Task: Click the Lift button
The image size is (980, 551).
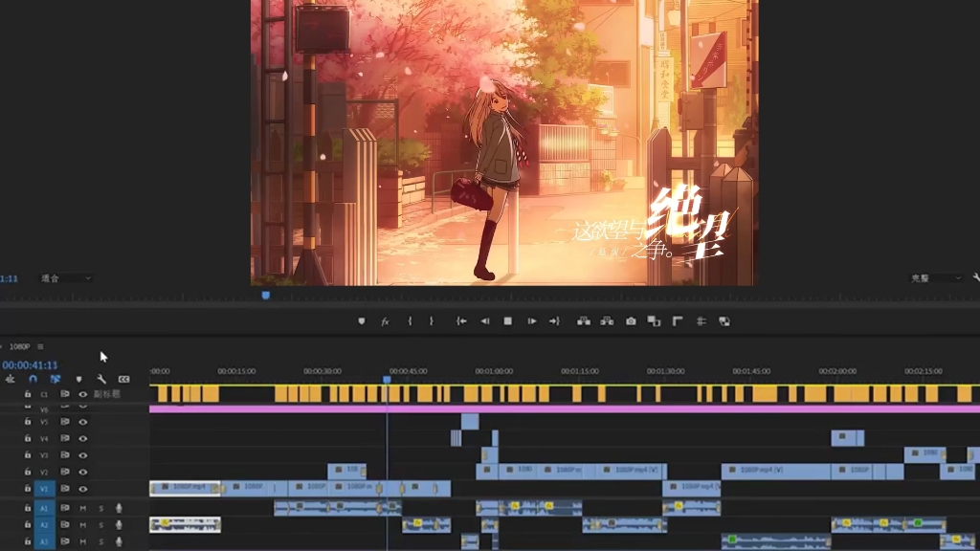Action: pyautogui.click(x=583, y=321)
